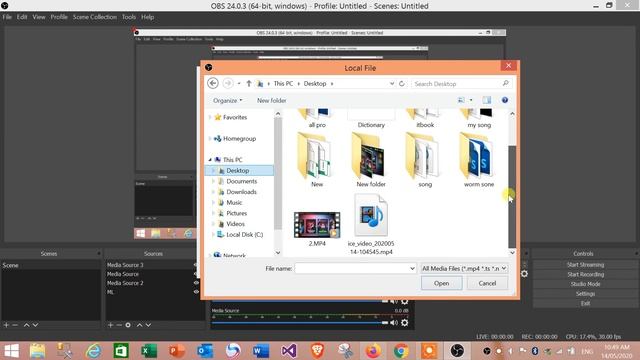Expand the Organize dropdown
Viewport: 640px width, 360px height.
click(227, 100)
